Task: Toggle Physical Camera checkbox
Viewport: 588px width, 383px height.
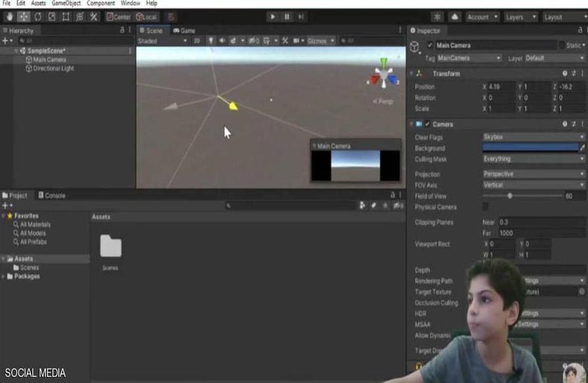Action: pos(486,206)
